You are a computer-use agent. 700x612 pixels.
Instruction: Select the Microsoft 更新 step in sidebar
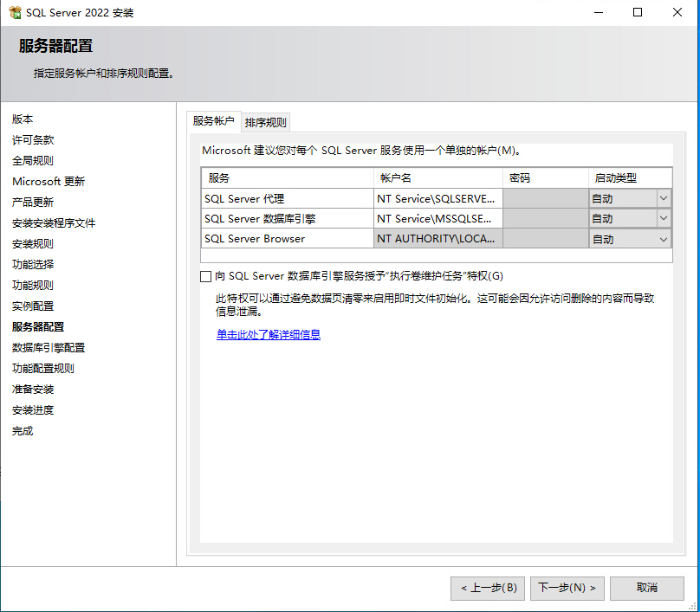pos(49,182)
